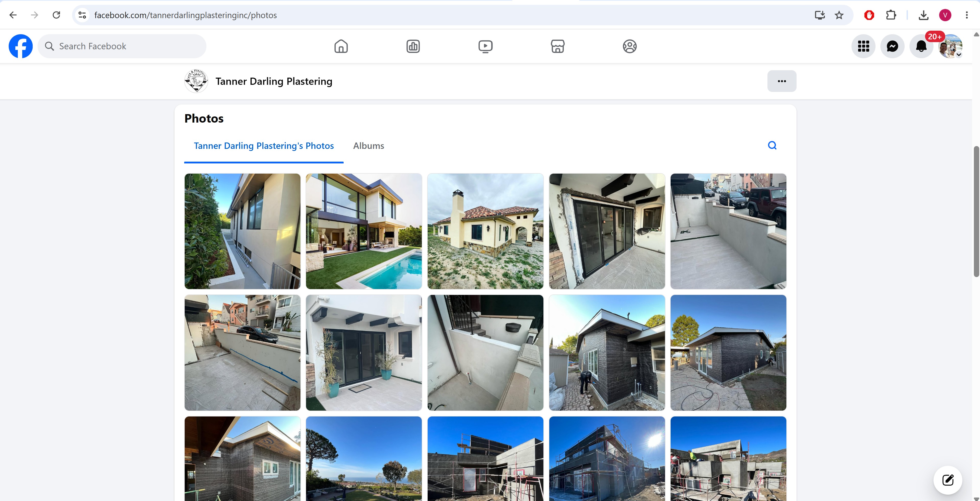Reload the page
Image resolution: width=980 pixels, height=501 pixels.
click(56, 15)
